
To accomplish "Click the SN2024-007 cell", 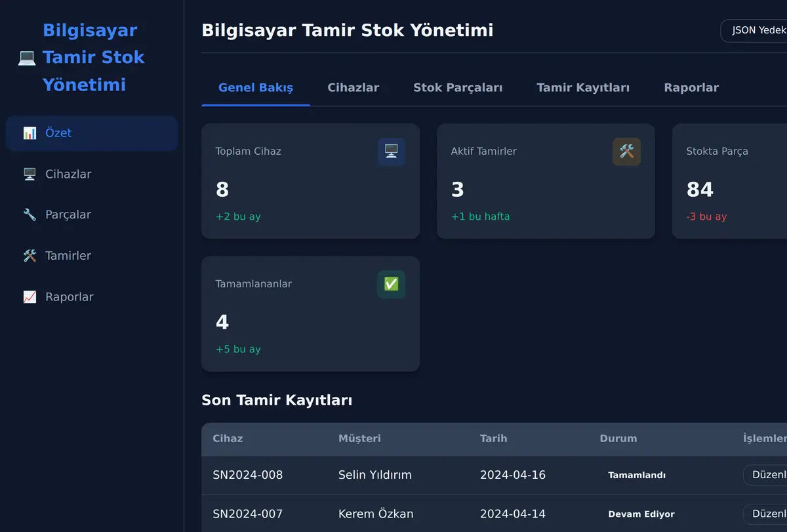I will pos(248,514).
